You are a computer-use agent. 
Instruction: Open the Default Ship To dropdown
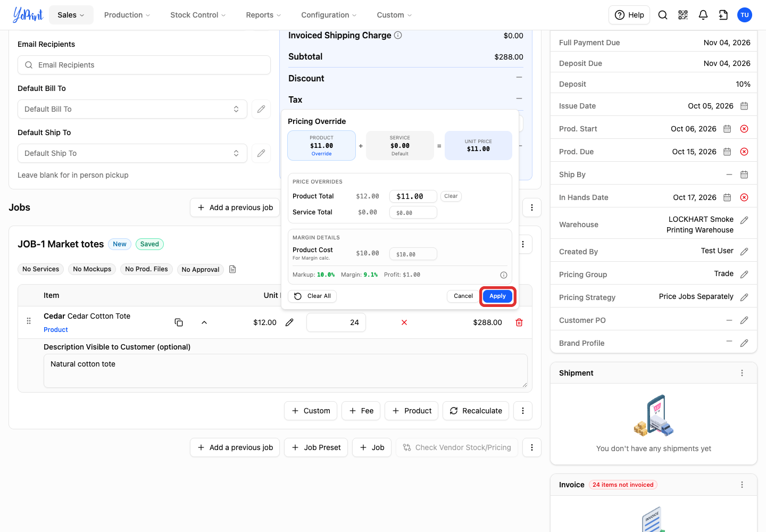pos(132,153)
